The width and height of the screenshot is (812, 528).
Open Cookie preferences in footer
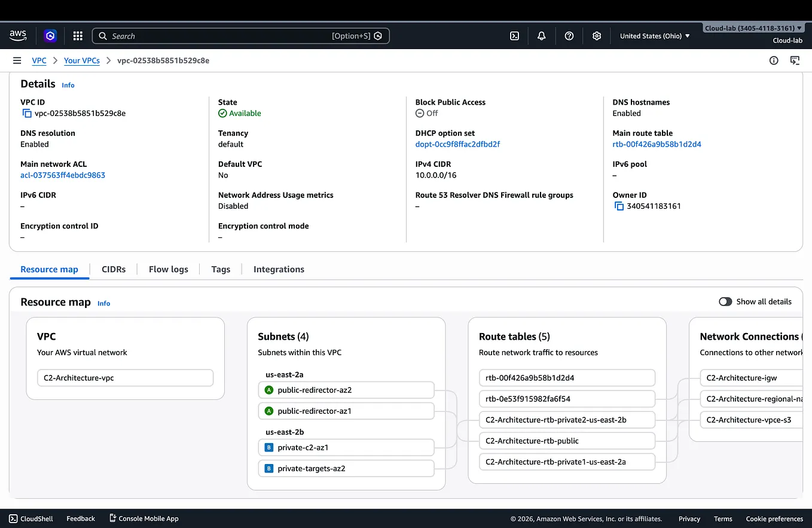click(x=774, y=518)
